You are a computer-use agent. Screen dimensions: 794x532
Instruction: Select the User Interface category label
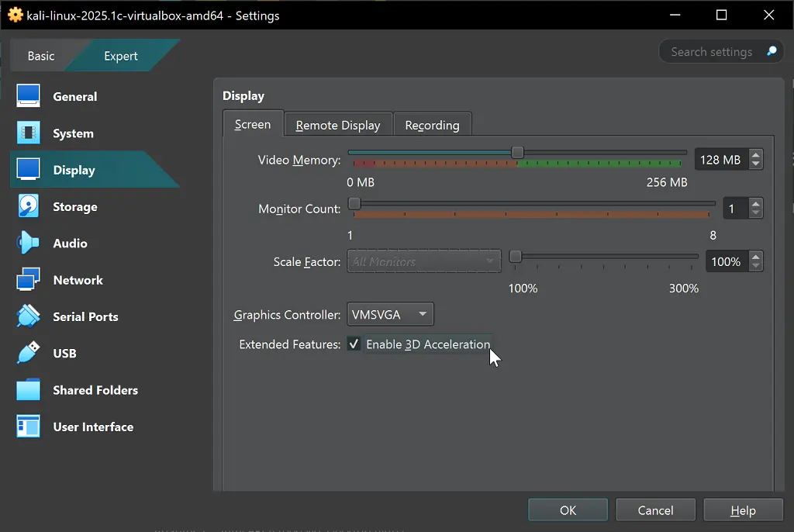93,427
